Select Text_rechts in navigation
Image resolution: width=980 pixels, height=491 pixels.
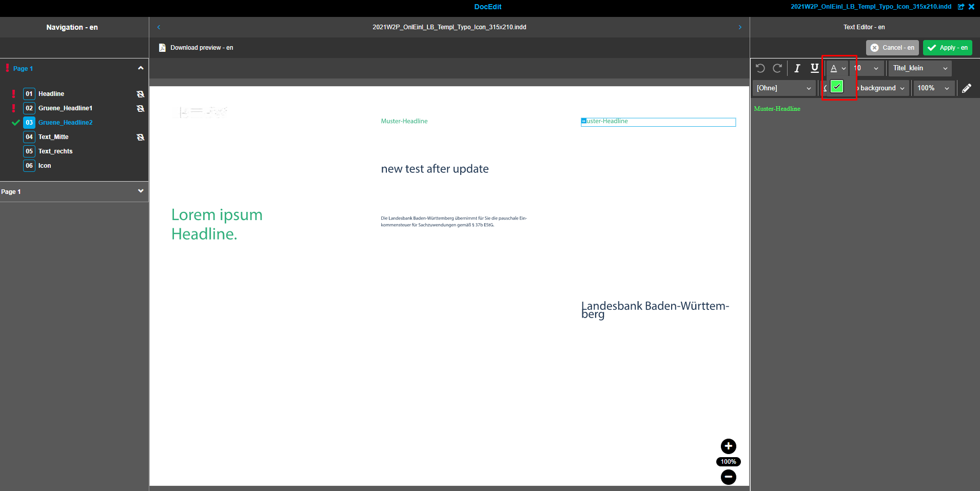coord(55,151)
